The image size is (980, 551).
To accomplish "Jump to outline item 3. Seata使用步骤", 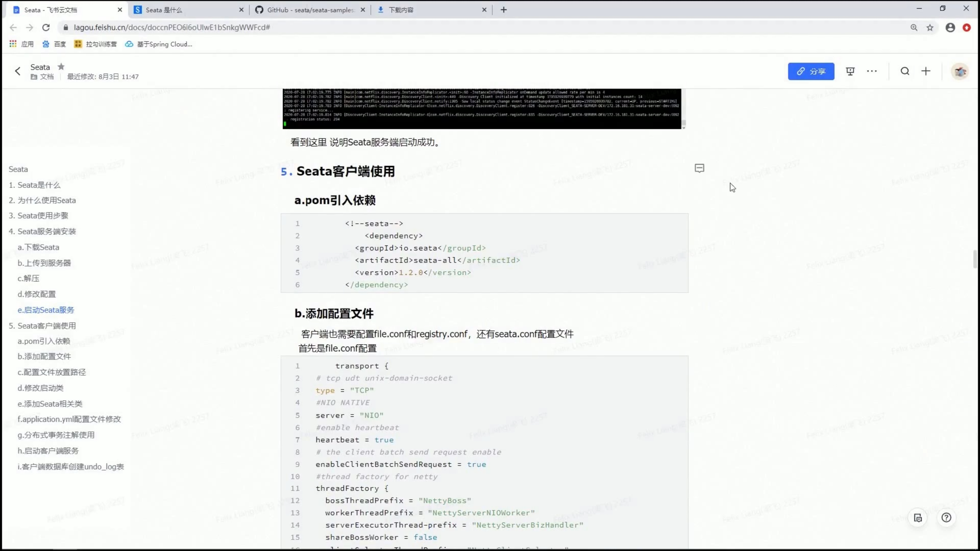I will pos(39,216).
